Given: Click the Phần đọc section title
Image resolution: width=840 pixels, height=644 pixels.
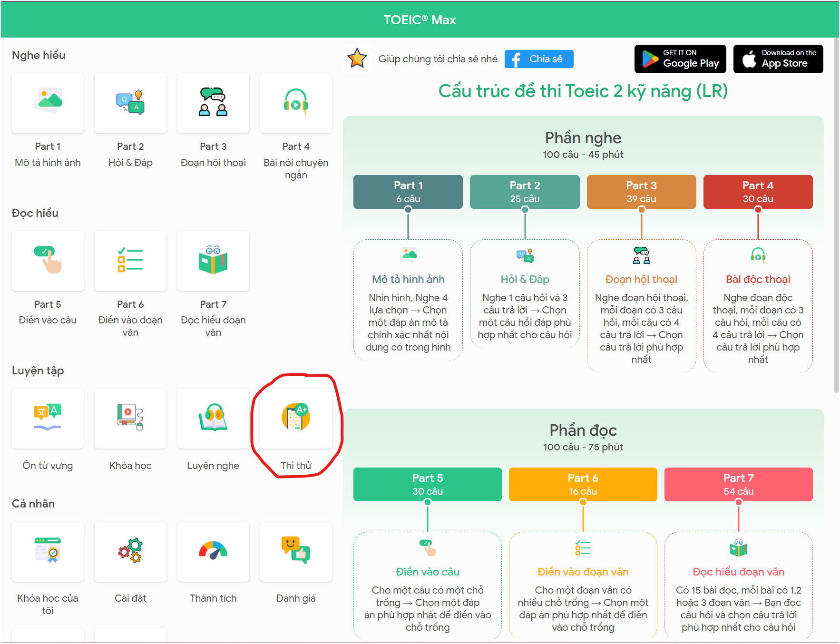Looking at the screenshot, I should tap(583, 430).
